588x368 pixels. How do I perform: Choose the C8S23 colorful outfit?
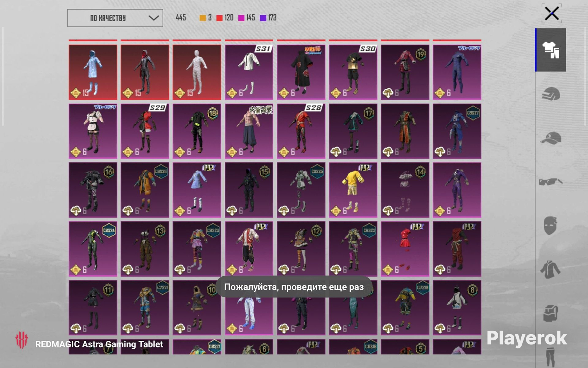[197, 249]
